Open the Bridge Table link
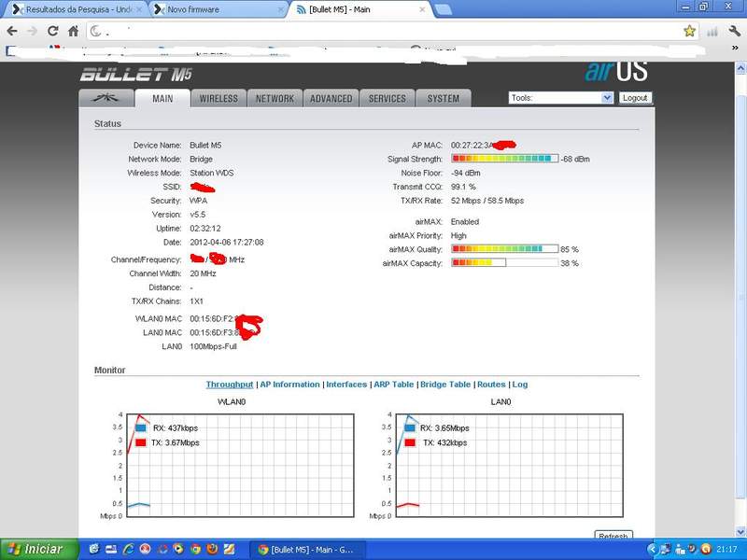 (x=445, y=385)
